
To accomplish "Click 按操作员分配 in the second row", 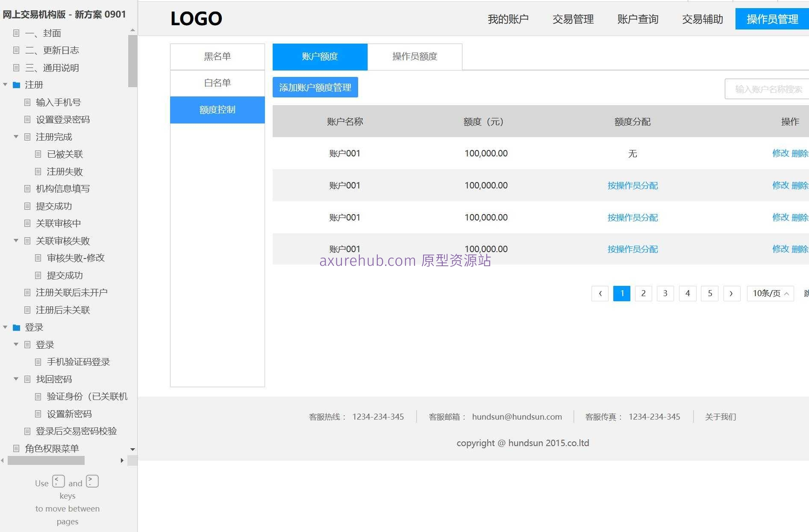I will [632, 185].
